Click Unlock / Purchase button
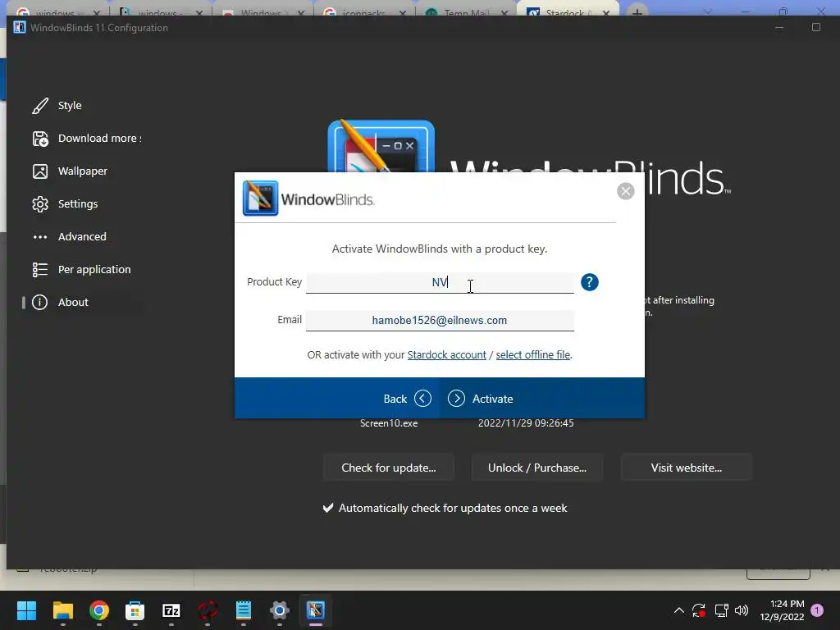The image size is (840, 630). [537, 468]
